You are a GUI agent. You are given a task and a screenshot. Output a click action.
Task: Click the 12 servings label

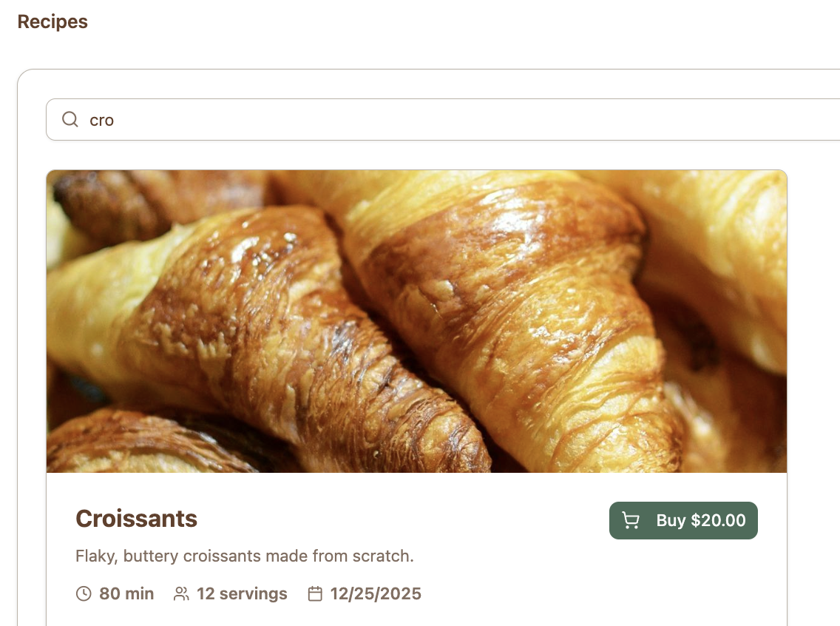point(242,594)
